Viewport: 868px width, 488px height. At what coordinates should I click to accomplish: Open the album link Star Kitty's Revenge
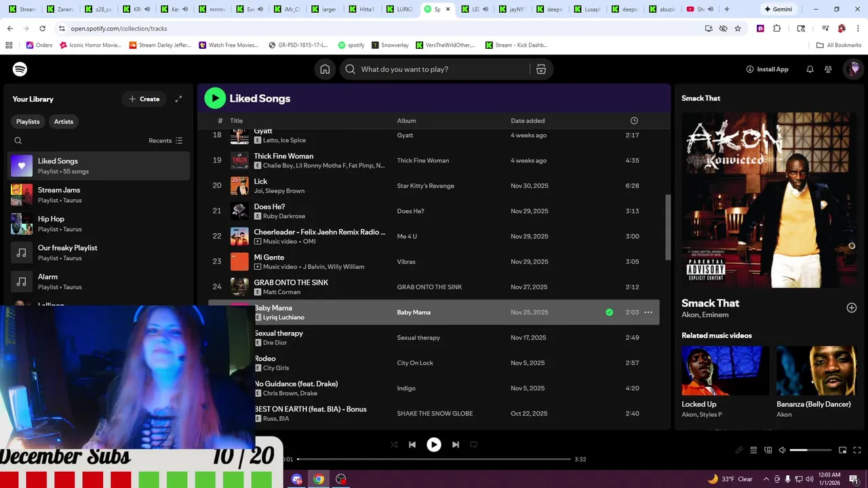coord(425,186)
